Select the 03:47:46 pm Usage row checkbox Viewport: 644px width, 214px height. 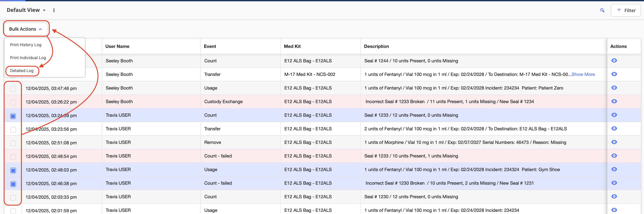click(x=13, y=89)
